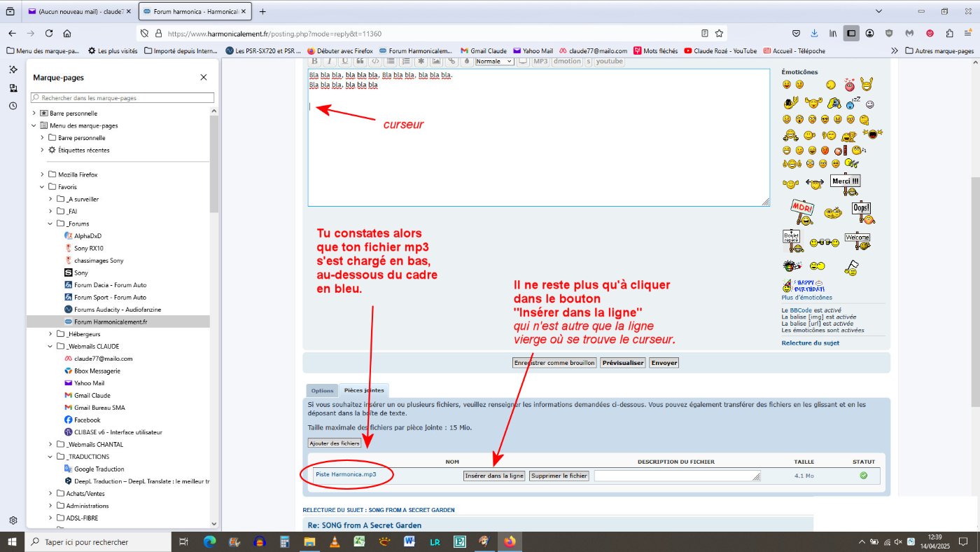Toggle the Firefox sidebar button
Screen dimensions: 980x552
coord(851,33)
